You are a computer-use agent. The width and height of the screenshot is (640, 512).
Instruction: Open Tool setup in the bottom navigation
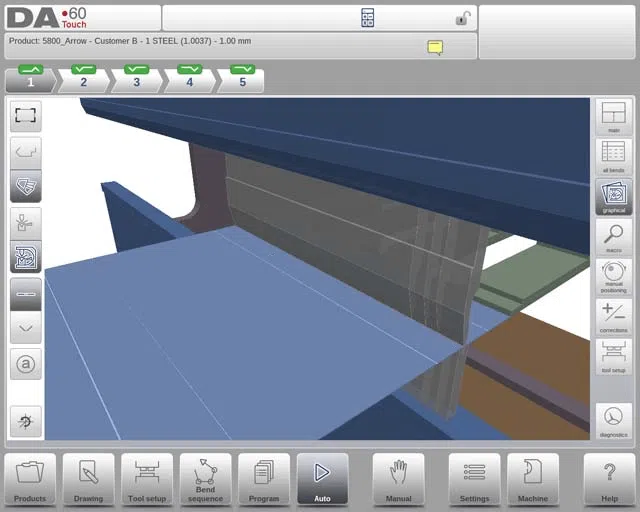point(147,479)
